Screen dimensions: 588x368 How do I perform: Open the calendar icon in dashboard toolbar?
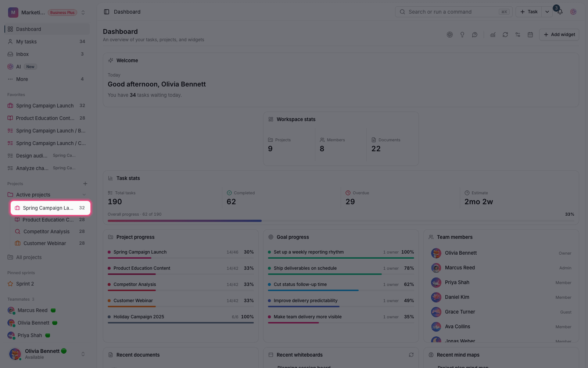[530, 35]
